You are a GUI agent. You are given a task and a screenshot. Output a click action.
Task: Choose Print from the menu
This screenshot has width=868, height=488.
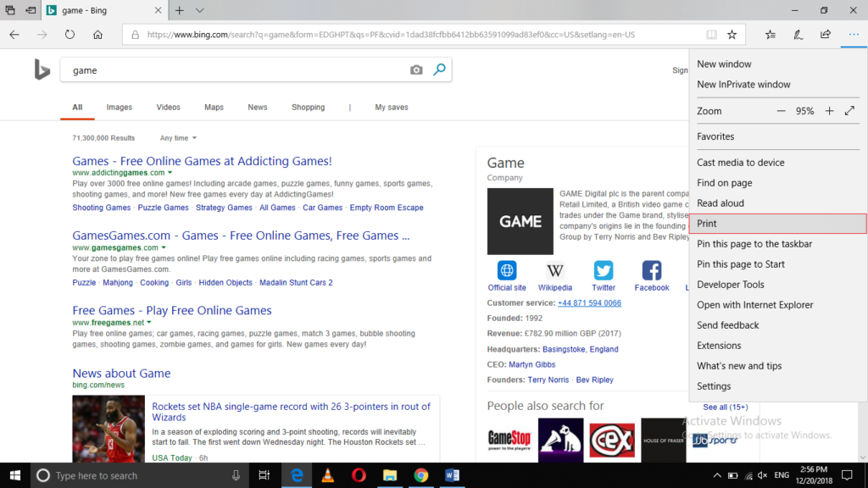(778, 224)
